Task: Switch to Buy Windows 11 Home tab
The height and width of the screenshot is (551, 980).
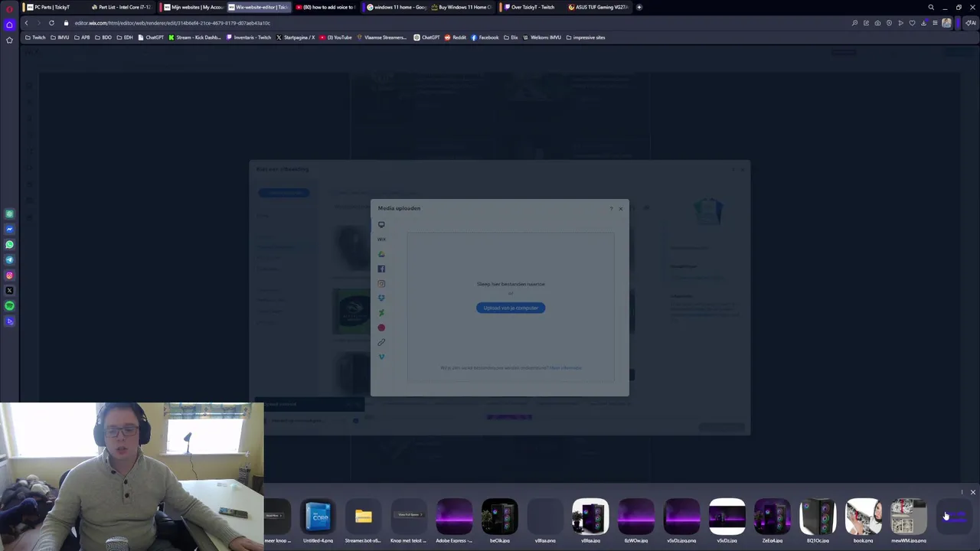Action: point(461,7)
